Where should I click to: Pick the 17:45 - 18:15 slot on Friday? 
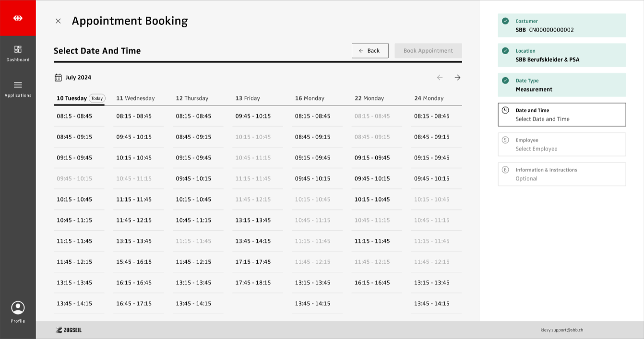(x=253, y=283)
